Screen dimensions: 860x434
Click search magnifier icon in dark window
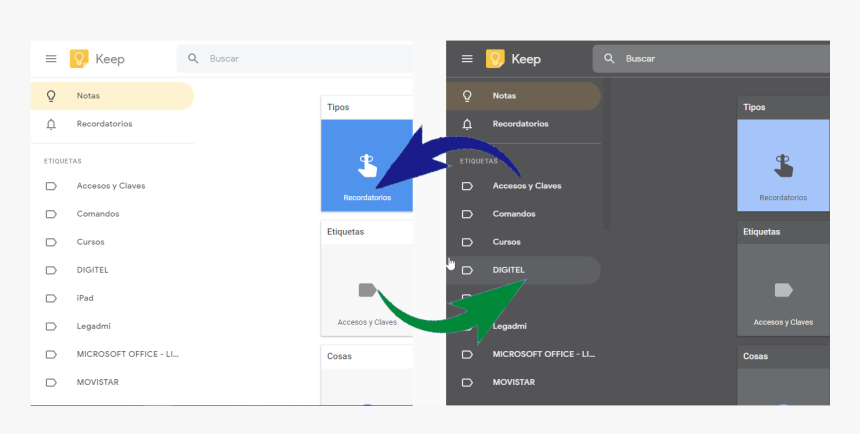click(609, 58)
